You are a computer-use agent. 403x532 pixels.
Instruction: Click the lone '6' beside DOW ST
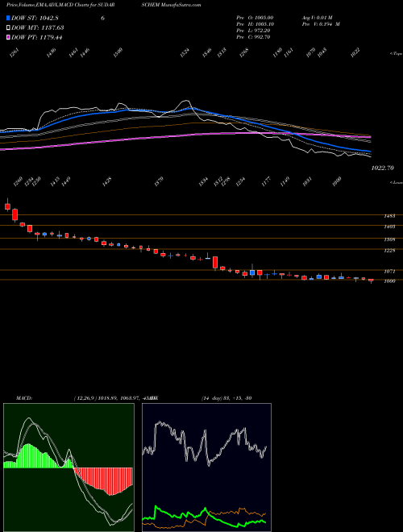point(102,18)
